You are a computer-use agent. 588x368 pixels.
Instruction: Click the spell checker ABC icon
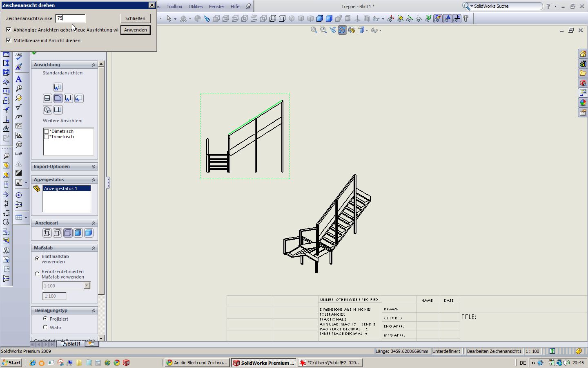tap(19, 56)
